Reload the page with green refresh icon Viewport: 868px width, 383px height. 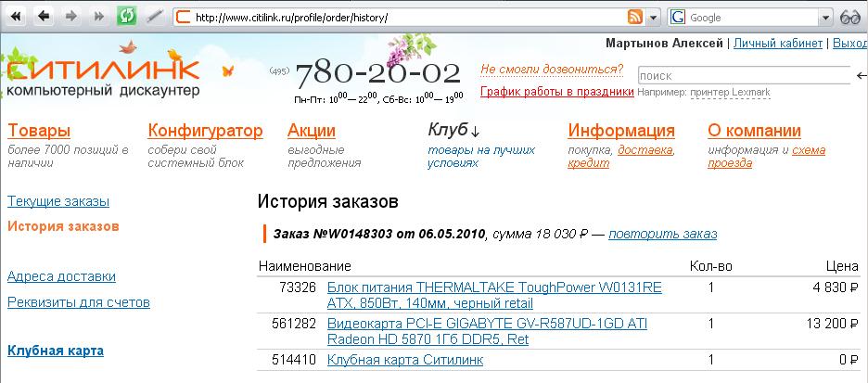[127, 17]
